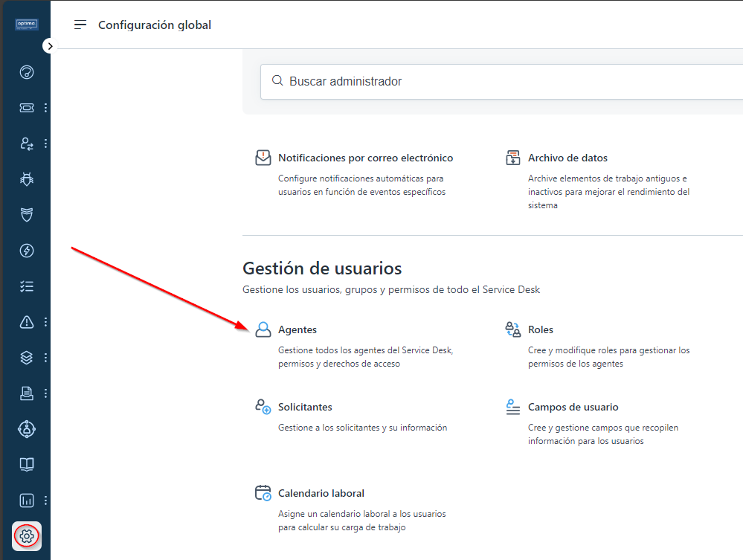Screen dimensions: 743x560
Task: Click the tickets icon in sidebar
Action: pyautogui.click(x=27, y=108)
